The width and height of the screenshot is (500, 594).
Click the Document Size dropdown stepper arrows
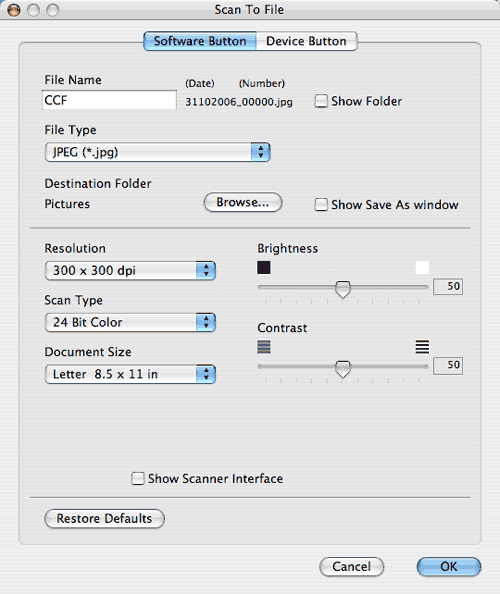coord(206,374)
